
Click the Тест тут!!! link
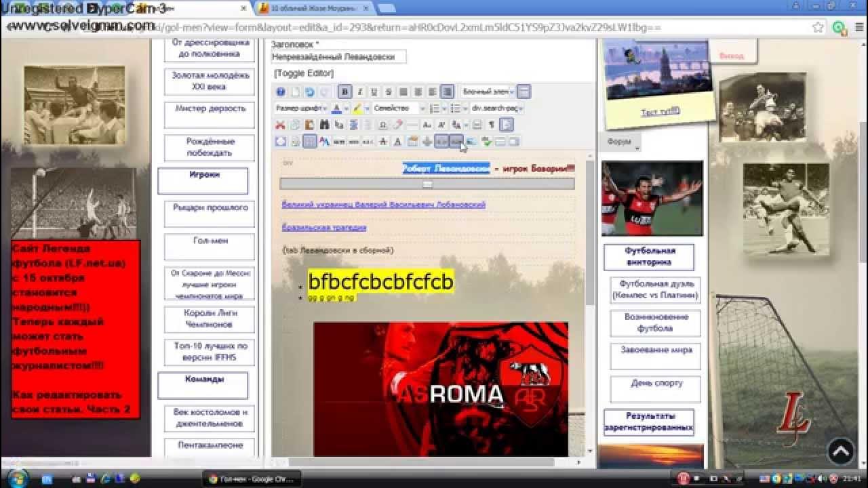[660, 112]
